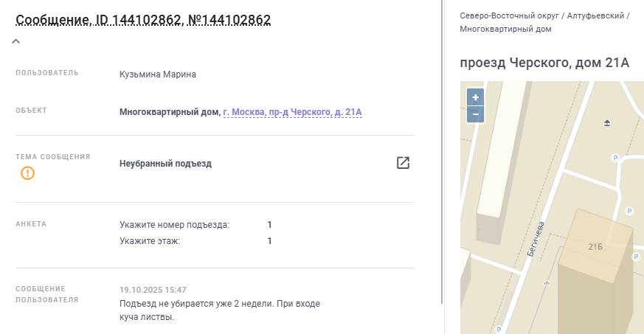The image size is (644, 334).
Task: Click the orange warning icon under Тема сообщения
Action: coord(27,173)
